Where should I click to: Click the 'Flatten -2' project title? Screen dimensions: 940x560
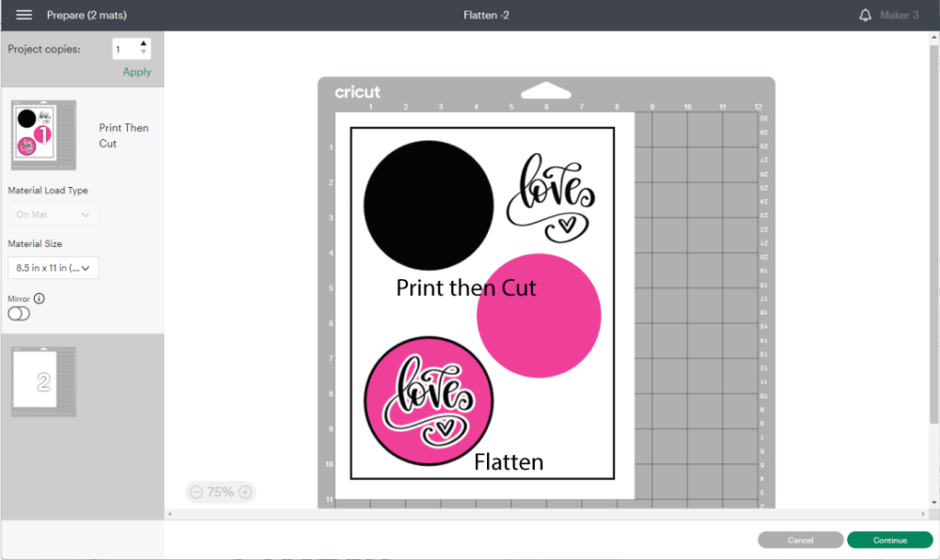point(486,15)
